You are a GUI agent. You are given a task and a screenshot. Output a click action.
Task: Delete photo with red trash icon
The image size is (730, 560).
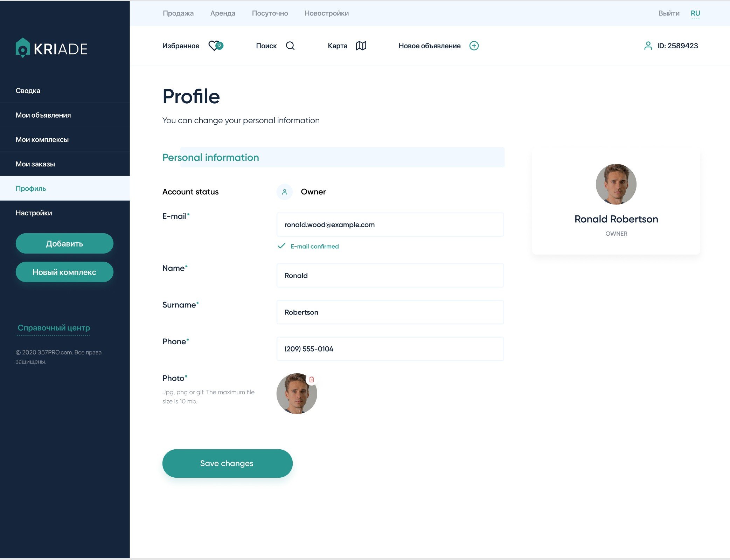(312, 379)
